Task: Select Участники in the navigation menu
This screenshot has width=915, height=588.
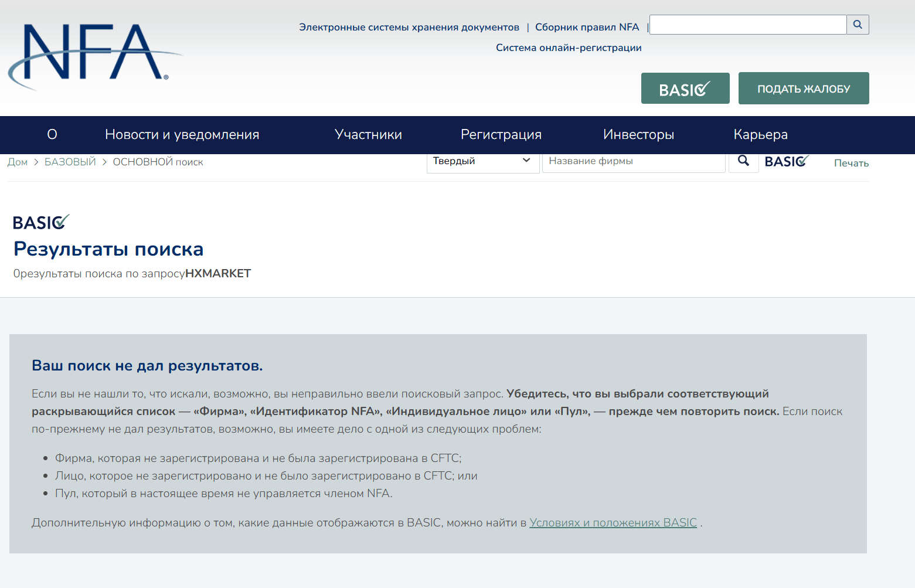Action: (x=368, y=134)
